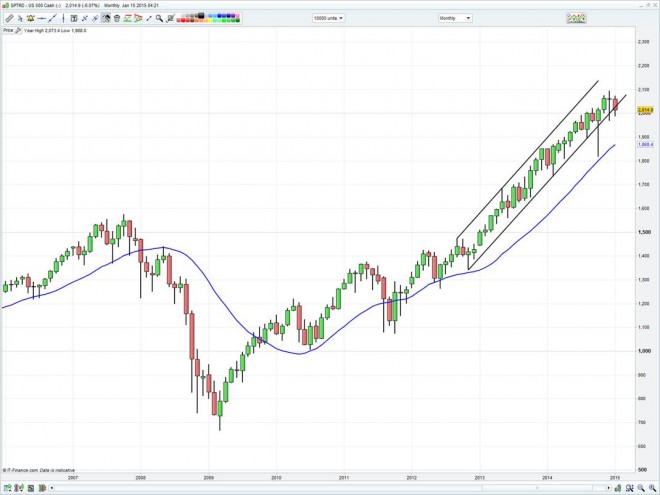Image resolution: width=660 pixels, height=495 pixels.
Task: Open the red-green arrow chart icon
Action: (138, 18)
